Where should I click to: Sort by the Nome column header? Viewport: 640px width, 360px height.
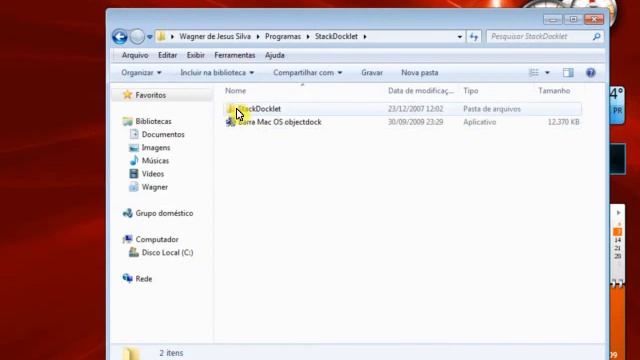(236, 91)
